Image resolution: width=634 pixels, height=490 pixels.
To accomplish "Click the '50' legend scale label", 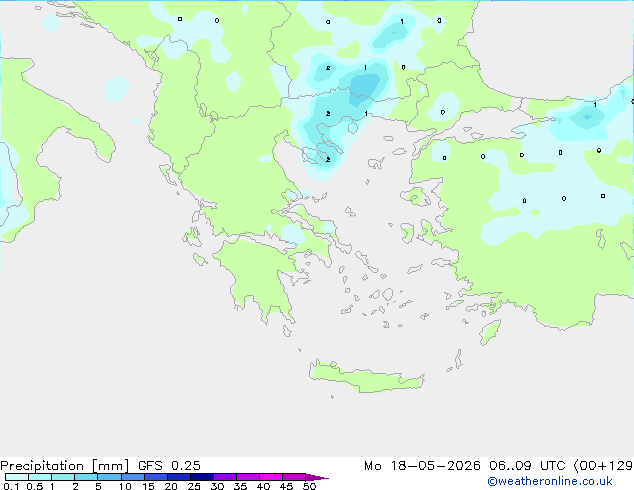I will point(309,486).
